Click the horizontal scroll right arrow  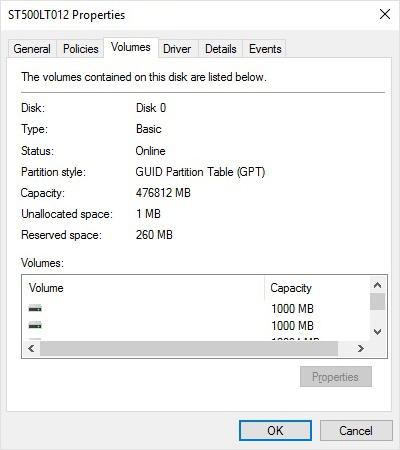(361, 349)
